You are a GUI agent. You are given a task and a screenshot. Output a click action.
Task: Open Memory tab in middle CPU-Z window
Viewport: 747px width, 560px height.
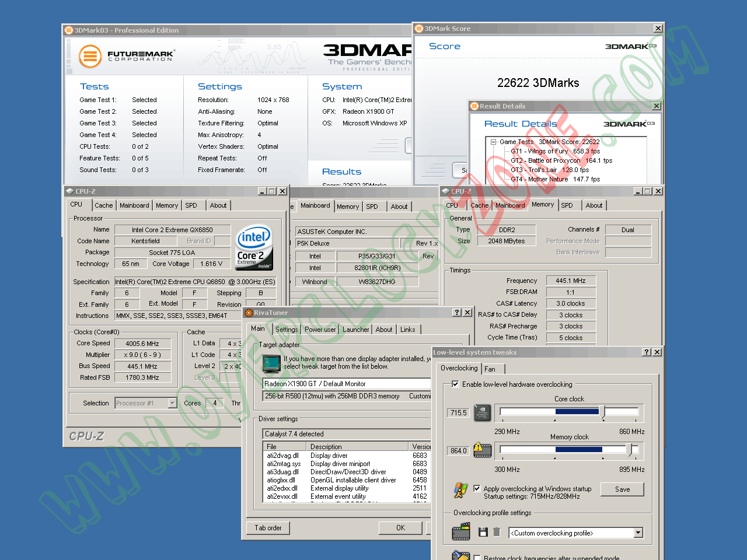pos(348,206)
